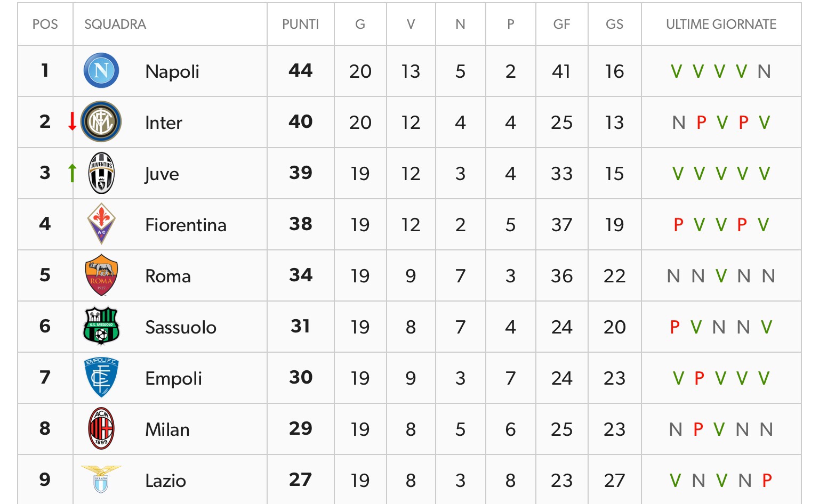The height and width of the screenshot is (504, 819).
Task: Select the Empoli blue shield logo
Action: (101, 377)
